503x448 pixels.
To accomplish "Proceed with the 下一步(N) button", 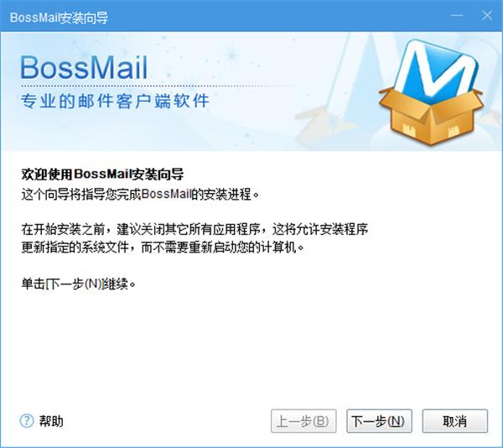I will coord(379,420).
